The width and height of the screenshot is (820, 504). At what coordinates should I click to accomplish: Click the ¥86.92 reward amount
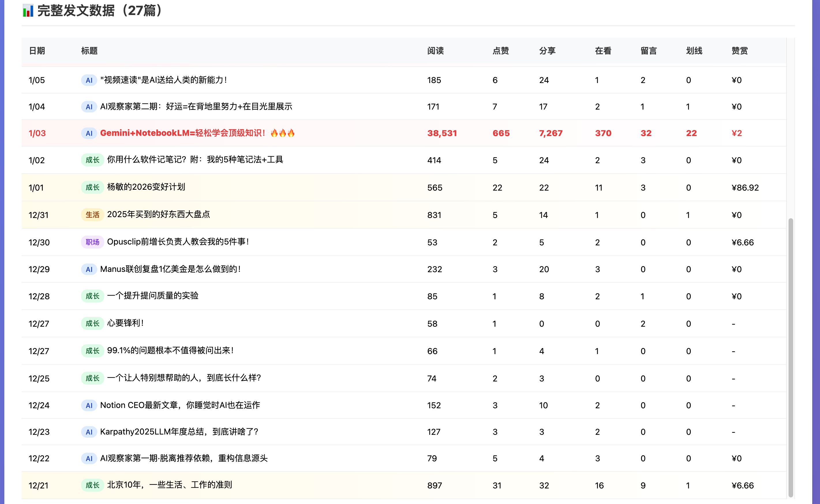(x=745, y=188)
